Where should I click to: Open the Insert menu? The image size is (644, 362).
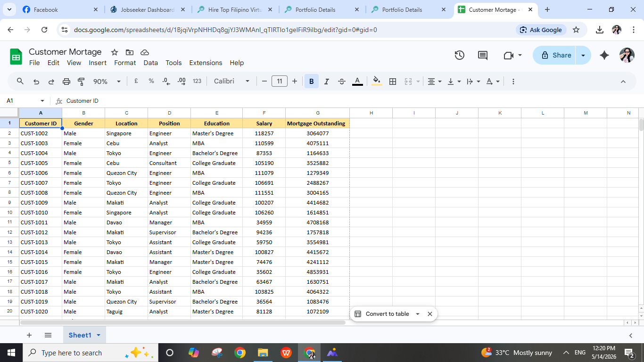point(98,63)
